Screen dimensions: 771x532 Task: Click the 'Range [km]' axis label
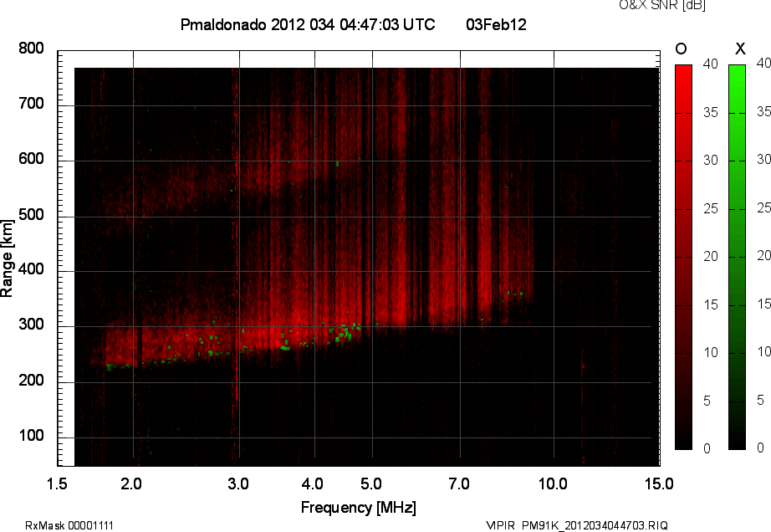pyautogui.click(x=7, y=258)
